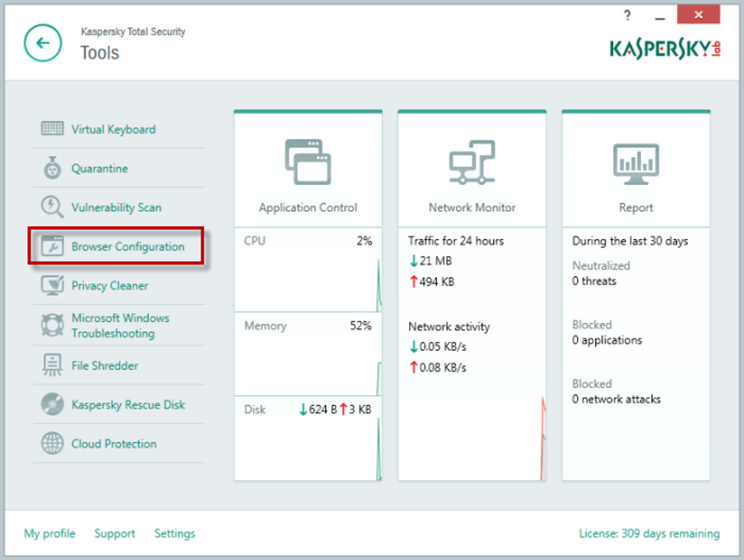Image resolution: width=744 pixels, height=560 pixels.
Task: Open My profile link
Action: (x=50, y=534)
